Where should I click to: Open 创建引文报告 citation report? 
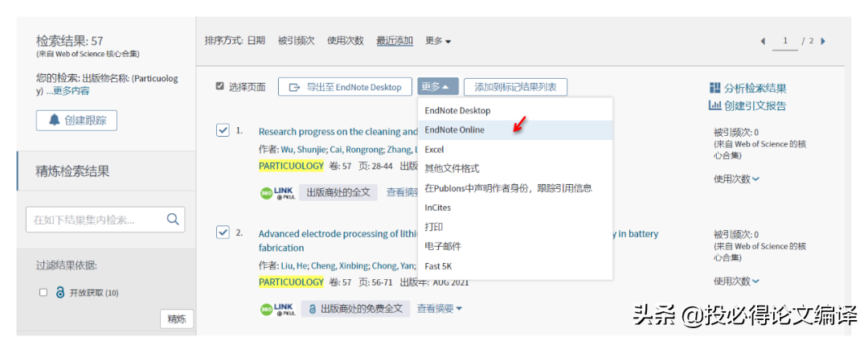click(x=748, y=105)
